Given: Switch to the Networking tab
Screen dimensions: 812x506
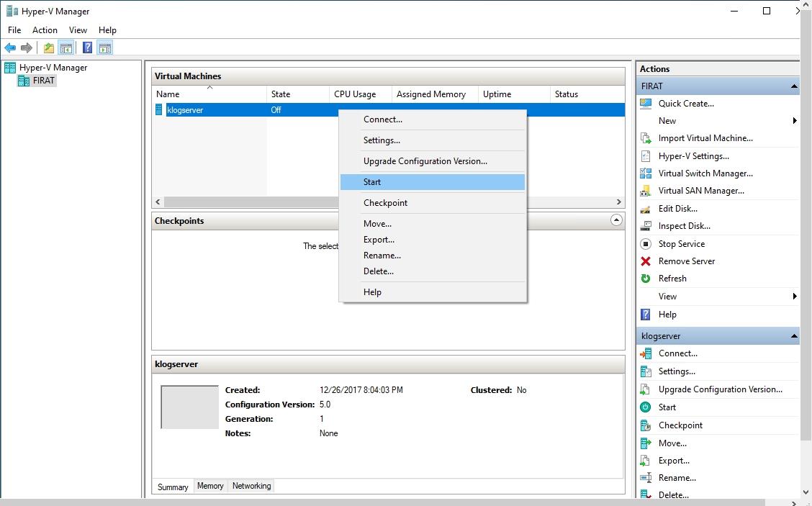Looking at the screenshot, I should pyautogui.click(x=252, y=486).
